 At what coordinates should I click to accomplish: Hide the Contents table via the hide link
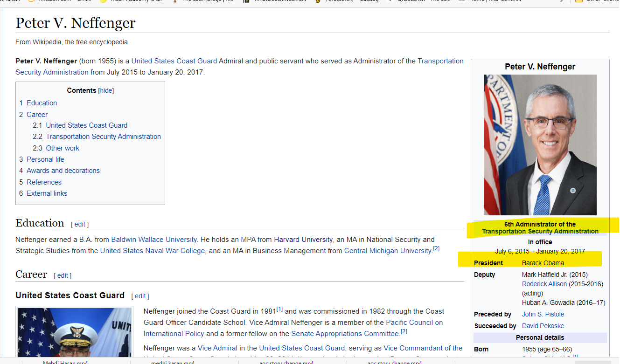point(106,90)
